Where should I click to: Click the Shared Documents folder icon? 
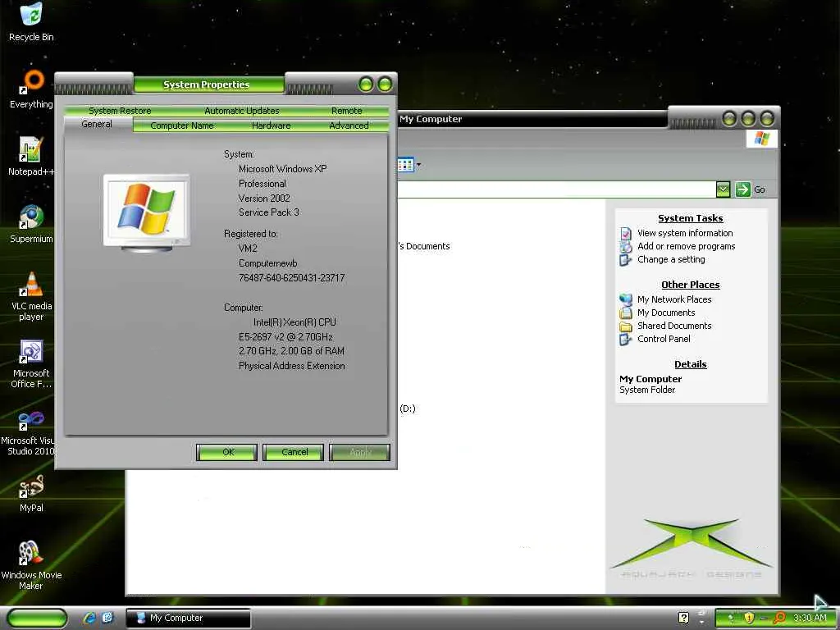626,326
